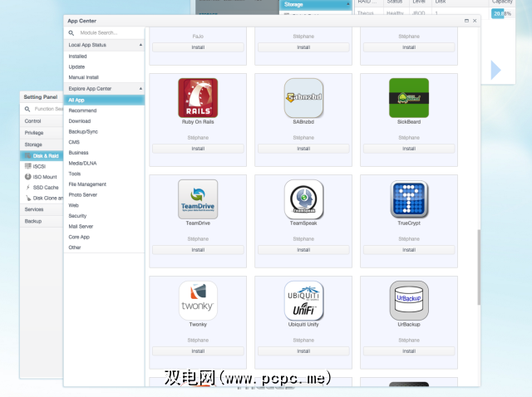Open the SABnzbd app icon
532x397 pixels.
click(303, 98)
